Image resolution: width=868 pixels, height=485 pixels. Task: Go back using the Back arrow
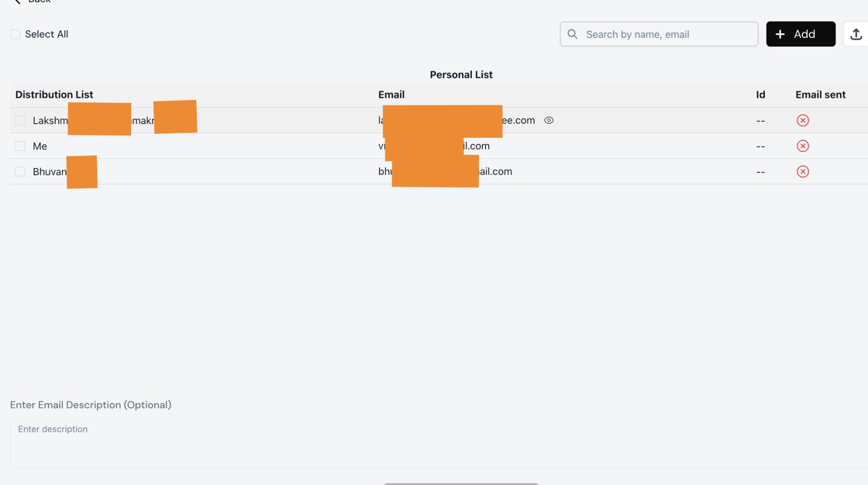click(18, 2)
